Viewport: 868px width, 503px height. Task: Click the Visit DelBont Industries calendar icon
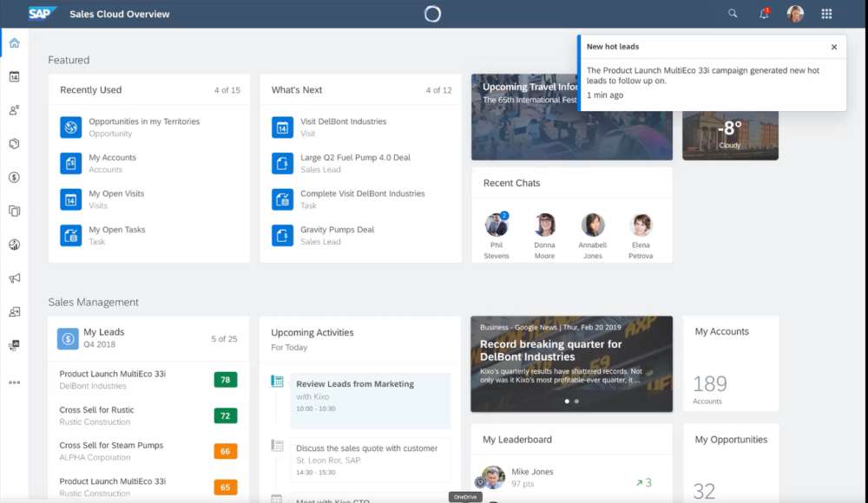click(282, 127)
